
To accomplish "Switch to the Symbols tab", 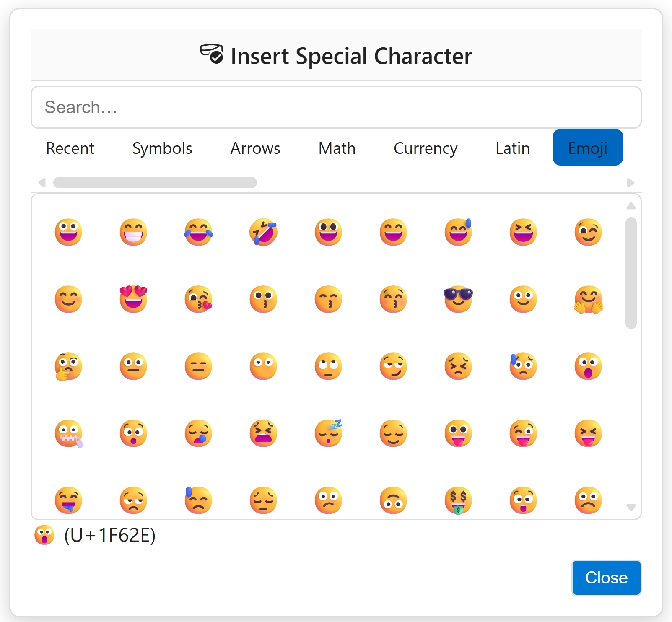I will pyautogui.click(x=162, y=148).
